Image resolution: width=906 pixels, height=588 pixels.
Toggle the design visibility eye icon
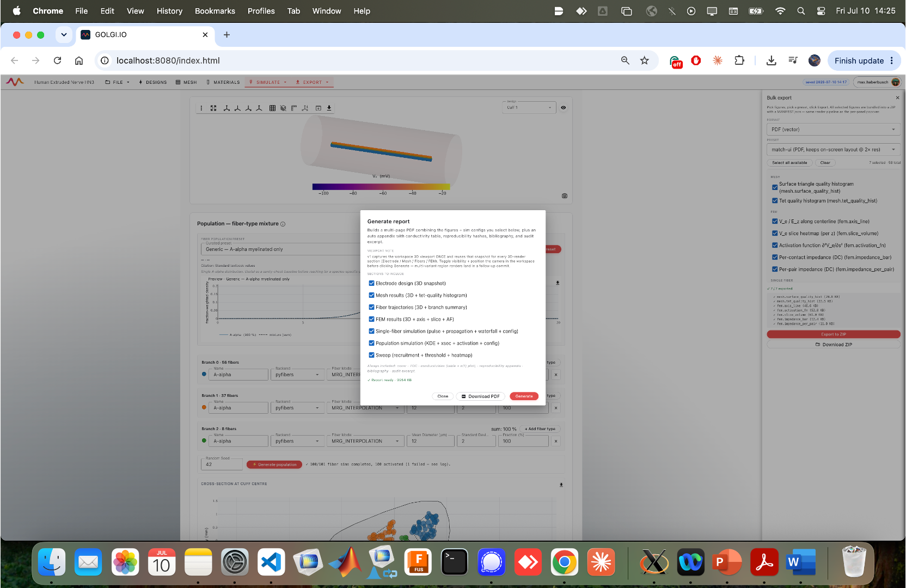tap(564, 108)
